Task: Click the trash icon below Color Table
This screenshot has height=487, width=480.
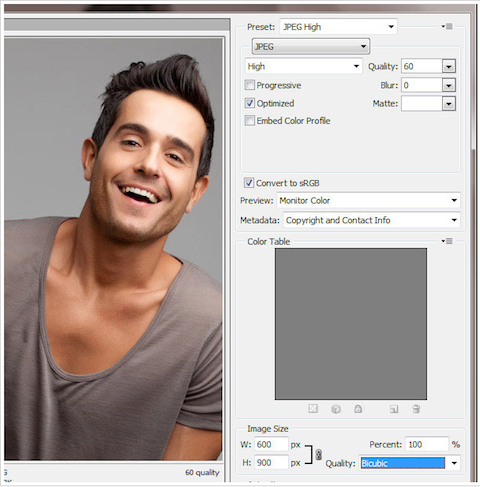Action: click(x=416, y=409)
